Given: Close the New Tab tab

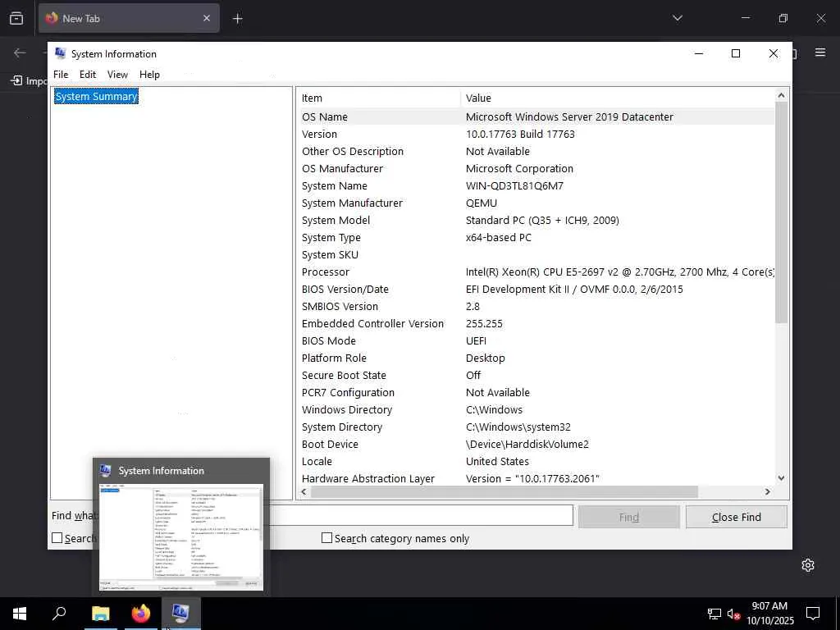Looking at the screenshot, I should (206, 18).
